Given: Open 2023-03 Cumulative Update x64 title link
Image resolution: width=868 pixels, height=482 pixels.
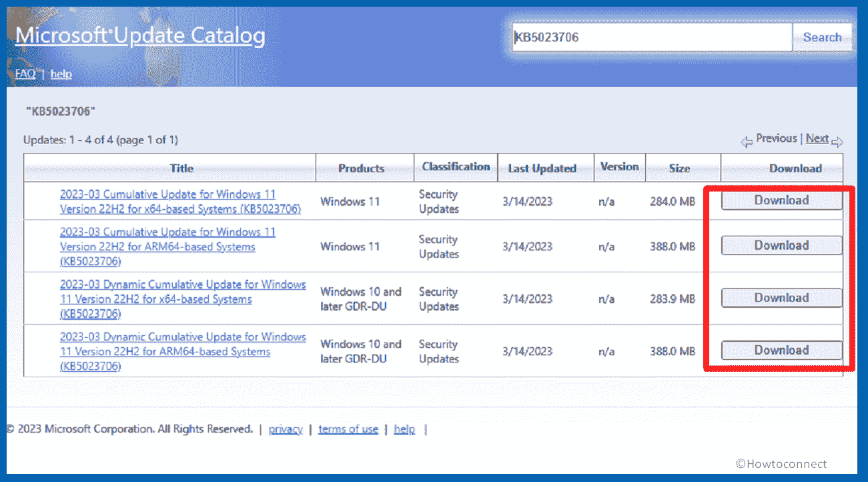Looking at the screenshot, I should pyautogui.click(x=180, y=202).
